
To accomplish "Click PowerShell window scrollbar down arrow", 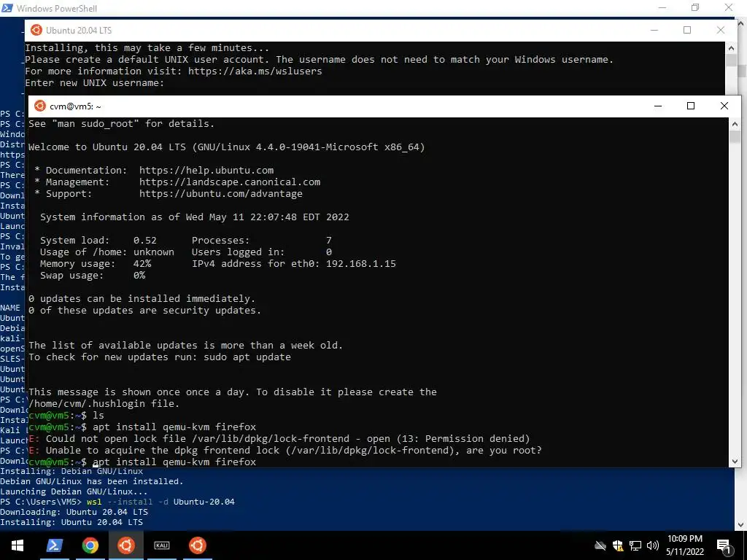I will click(x=741, y=525).
